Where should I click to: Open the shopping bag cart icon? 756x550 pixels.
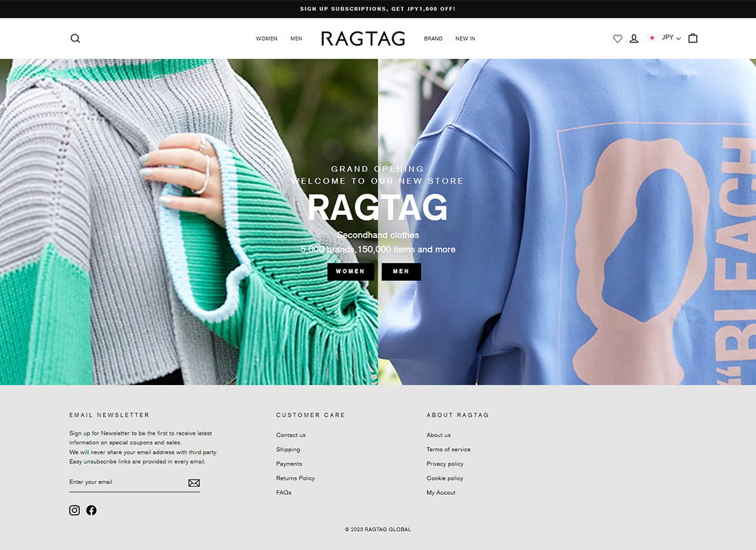point(693,38)
